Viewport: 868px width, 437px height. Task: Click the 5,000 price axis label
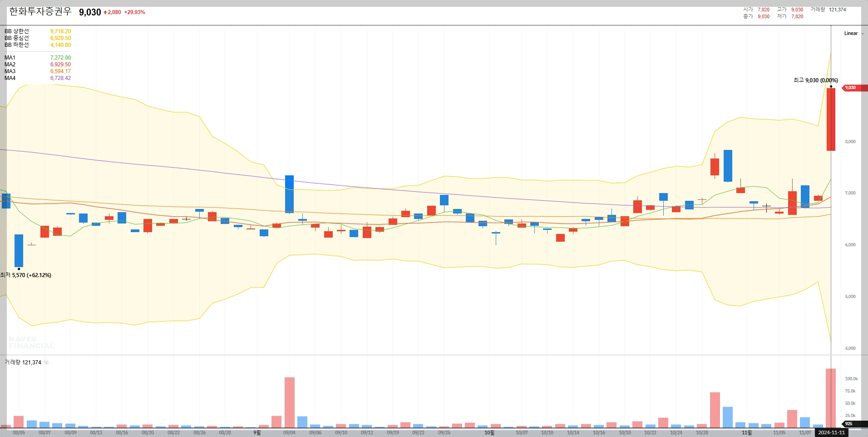point(850,297)
